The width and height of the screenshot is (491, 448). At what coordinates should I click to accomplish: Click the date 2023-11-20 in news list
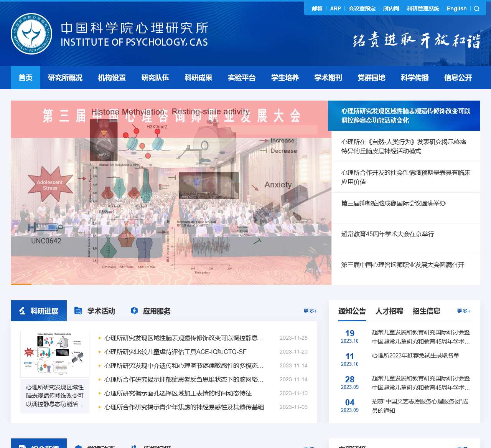tap(293, 352)
